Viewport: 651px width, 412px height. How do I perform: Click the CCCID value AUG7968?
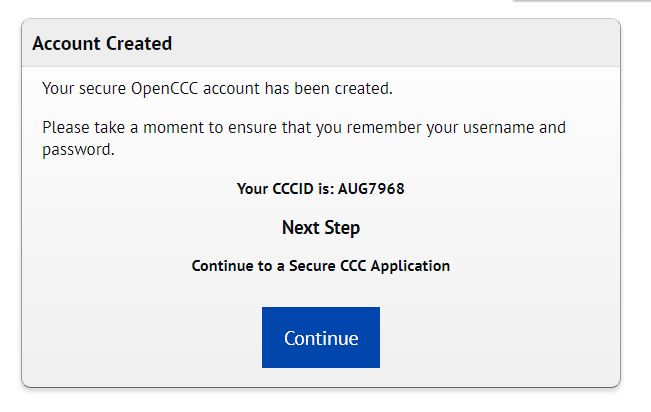[x=371, y=189]
